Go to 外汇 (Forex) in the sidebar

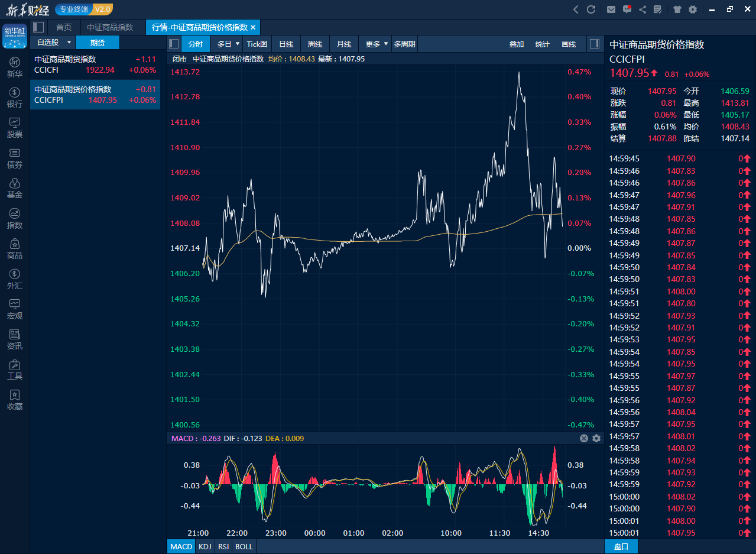point(15,279)
